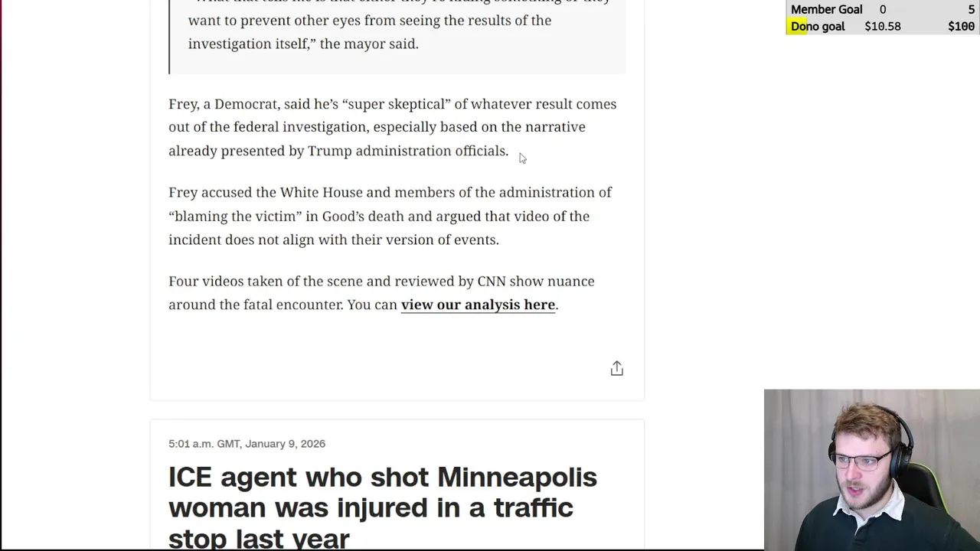The height and width of the screenshot is (551, 980).
Task: Click the Member Goal count of 0
Action: [882, 9]
